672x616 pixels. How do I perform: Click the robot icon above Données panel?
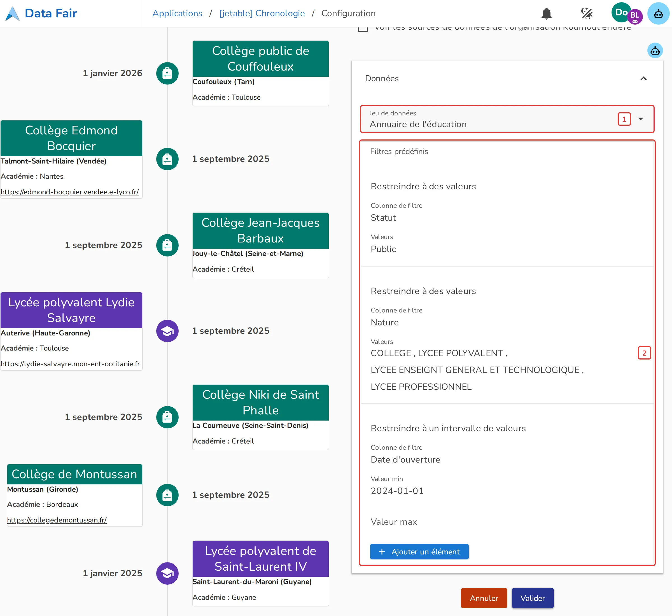pos(655,51)
